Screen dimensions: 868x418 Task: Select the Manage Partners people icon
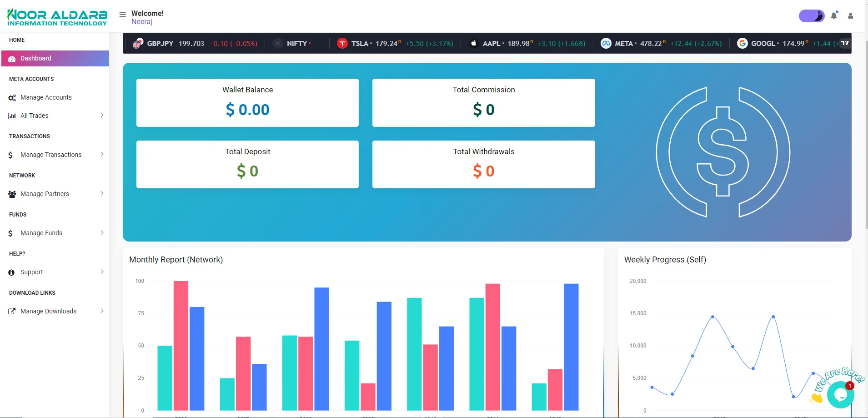click(x=11, y=194)
